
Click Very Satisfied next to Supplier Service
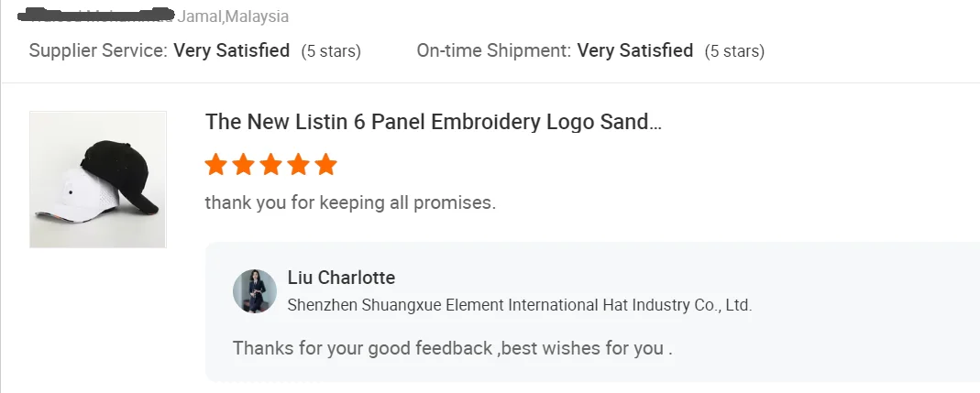tap(232, 50)
